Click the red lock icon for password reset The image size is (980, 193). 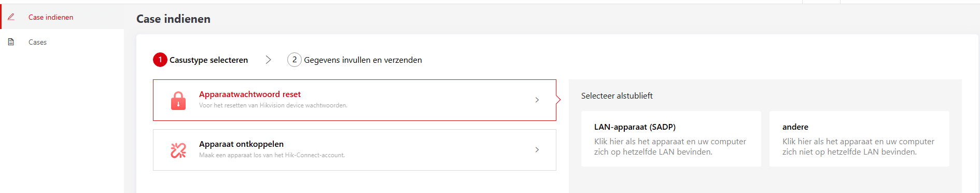point(178,100)
